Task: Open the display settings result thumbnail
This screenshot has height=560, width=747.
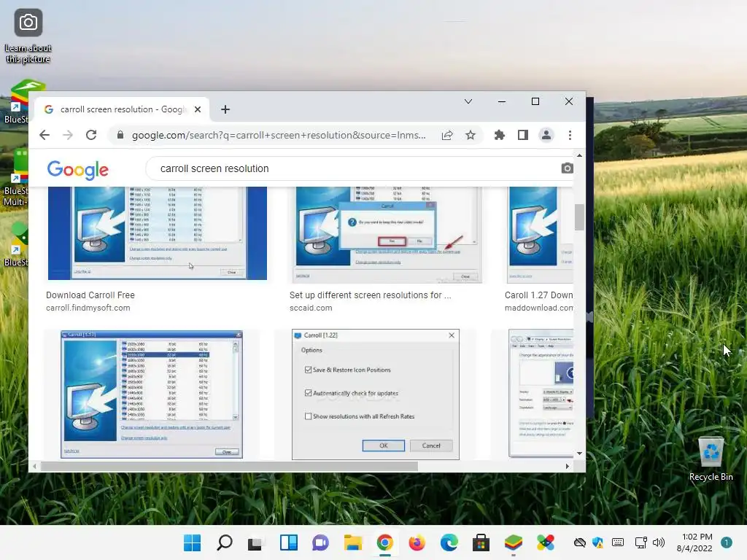Action: coord(541,393)
